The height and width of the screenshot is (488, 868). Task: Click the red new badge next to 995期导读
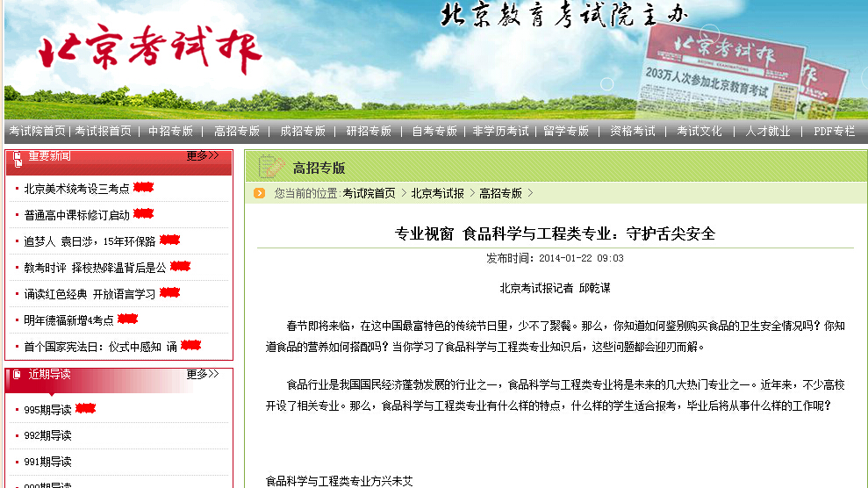pyautogui.click(x=85, y=409)
